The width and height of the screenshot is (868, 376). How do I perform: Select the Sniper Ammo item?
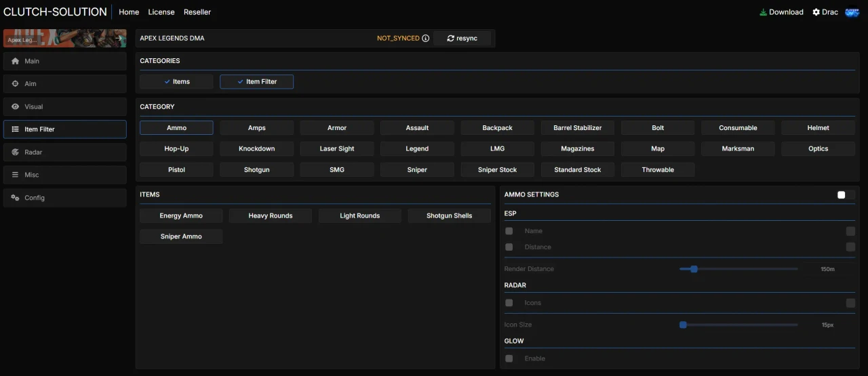pos(181,237)
